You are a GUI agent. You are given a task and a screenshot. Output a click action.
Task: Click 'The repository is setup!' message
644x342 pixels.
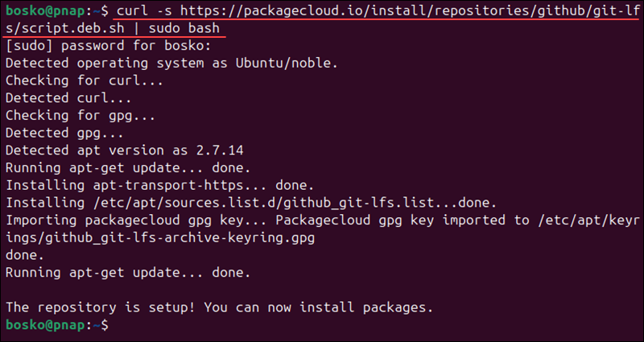click(101, 307)
